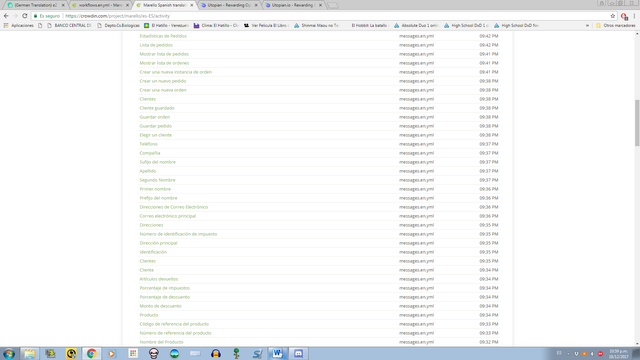This screenshot has height=360, width=640.
Task: Expand the hidden bookmarks overflow chevron
Action: point(587,25)
